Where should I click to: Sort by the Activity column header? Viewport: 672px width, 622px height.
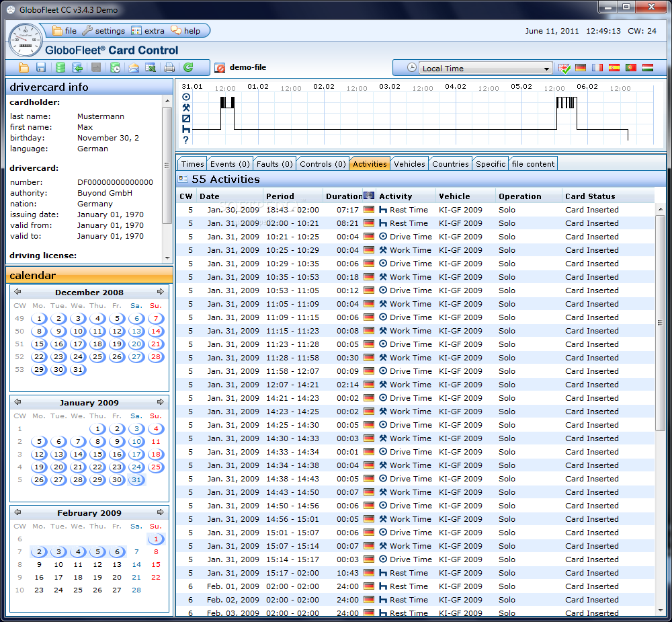click(x=405, y=196)
